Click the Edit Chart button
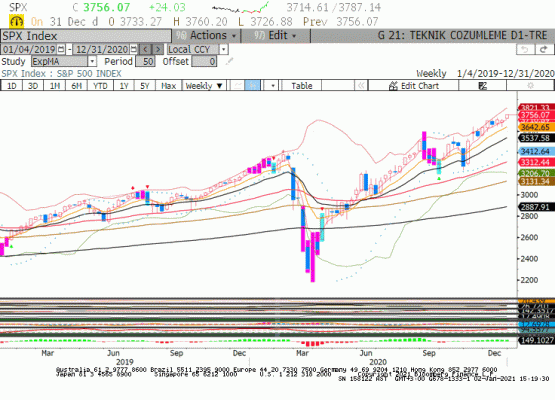555x400 pixels. click(x=413, y=86)
